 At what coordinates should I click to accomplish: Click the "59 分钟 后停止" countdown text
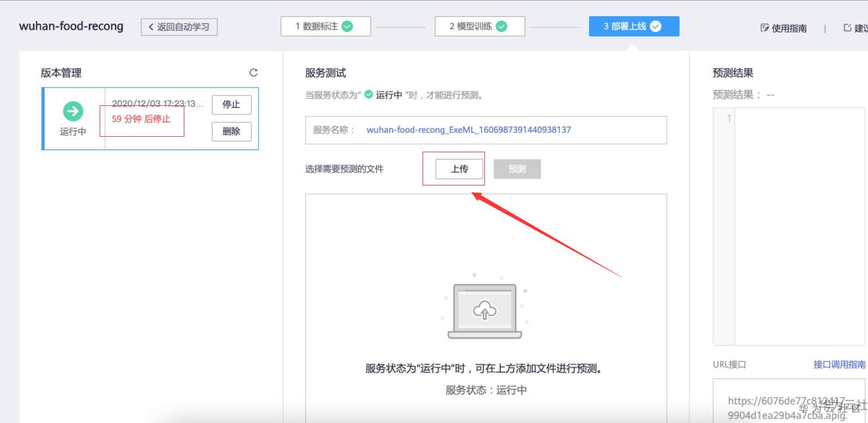[141, 119]
